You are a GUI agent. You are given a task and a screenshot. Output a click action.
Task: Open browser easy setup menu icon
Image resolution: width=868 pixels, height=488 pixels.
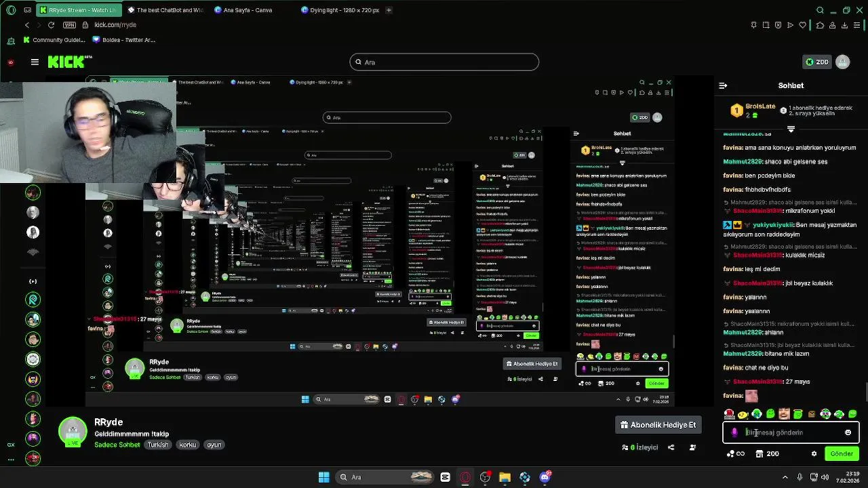point(858,25)
